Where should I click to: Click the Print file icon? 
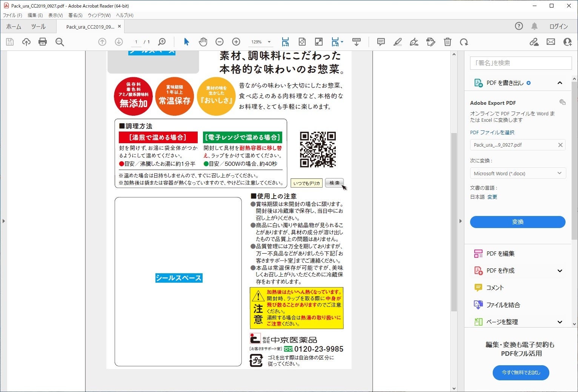43,42
